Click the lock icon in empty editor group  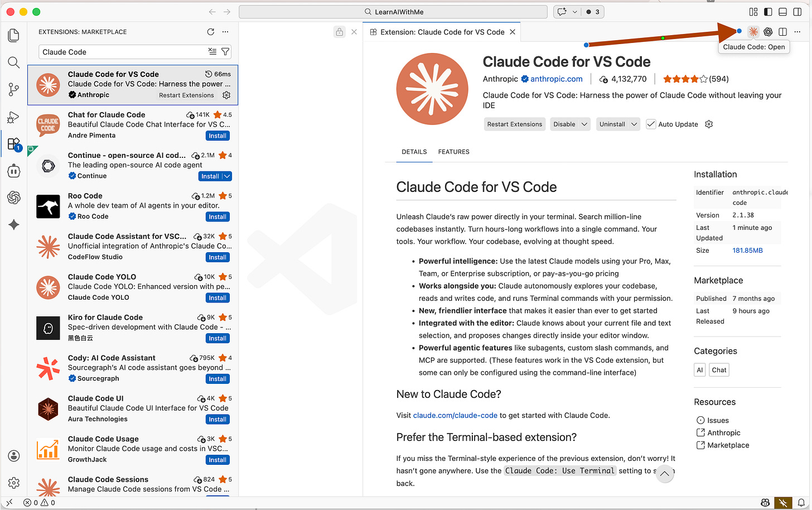pos(340,32)
